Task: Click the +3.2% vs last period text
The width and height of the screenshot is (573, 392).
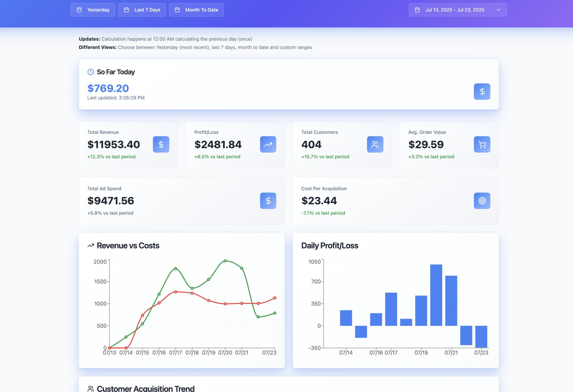Action: pos(431,157)
